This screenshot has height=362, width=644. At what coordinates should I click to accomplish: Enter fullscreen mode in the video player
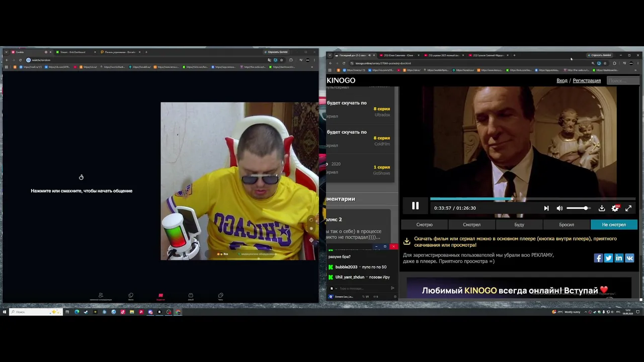[628, 208]
